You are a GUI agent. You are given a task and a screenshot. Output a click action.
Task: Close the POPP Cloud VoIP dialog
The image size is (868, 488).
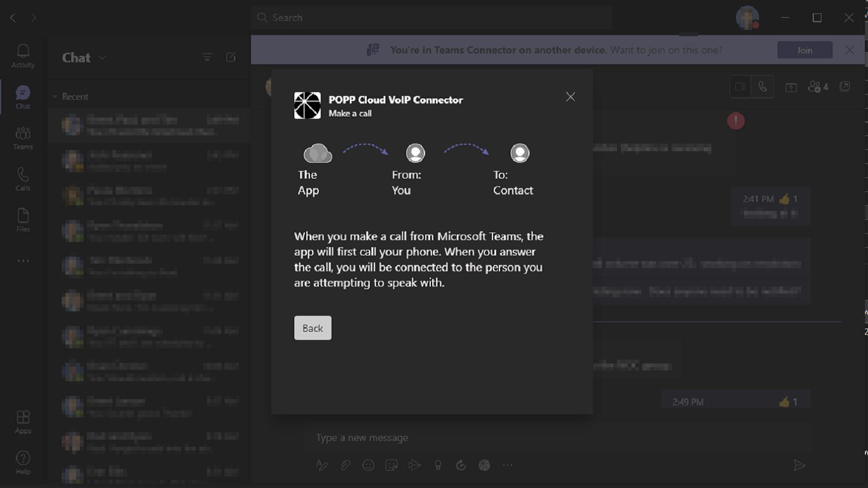click(571, 97)
